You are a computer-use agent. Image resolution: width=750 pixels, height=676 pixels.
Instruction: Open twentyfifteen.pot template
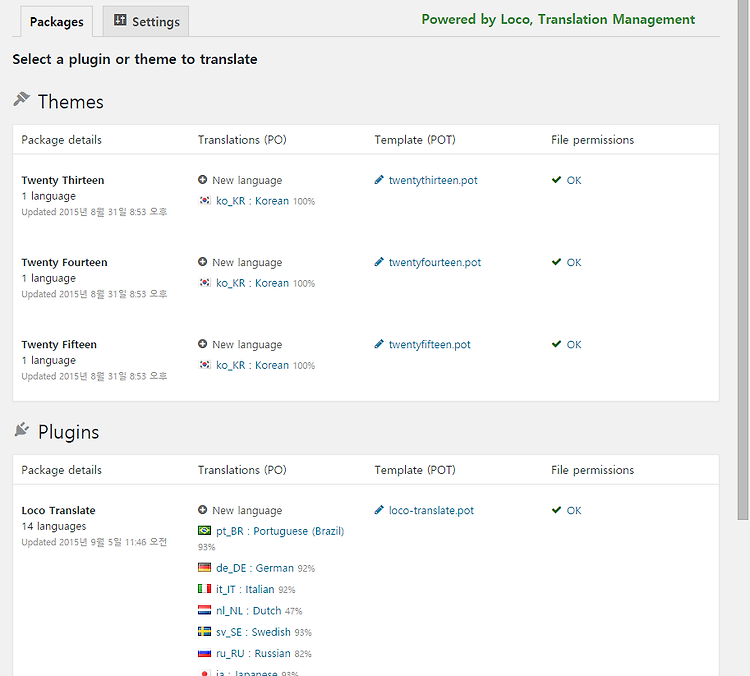click(x=430, y=345)
